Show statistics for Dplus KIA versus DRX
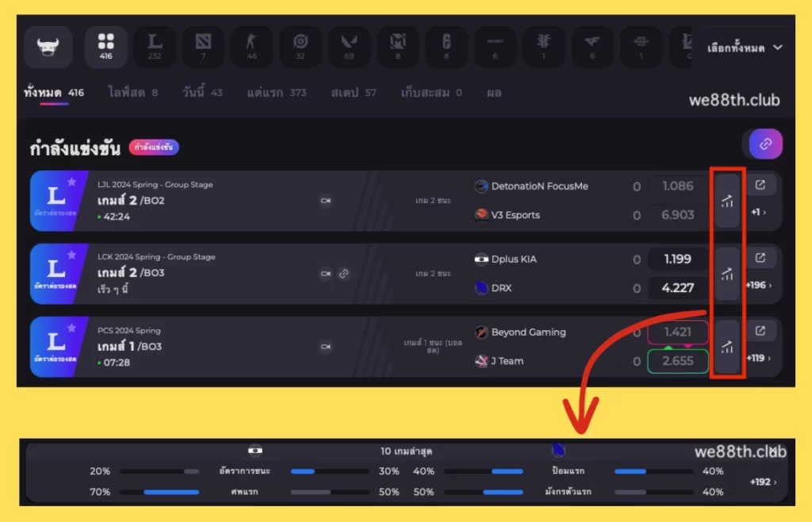 pos(727,274)
